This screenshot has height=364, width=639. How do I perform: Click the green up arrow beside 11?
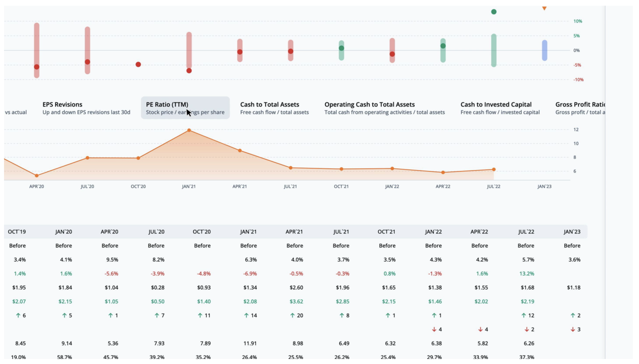pos(200,315)
